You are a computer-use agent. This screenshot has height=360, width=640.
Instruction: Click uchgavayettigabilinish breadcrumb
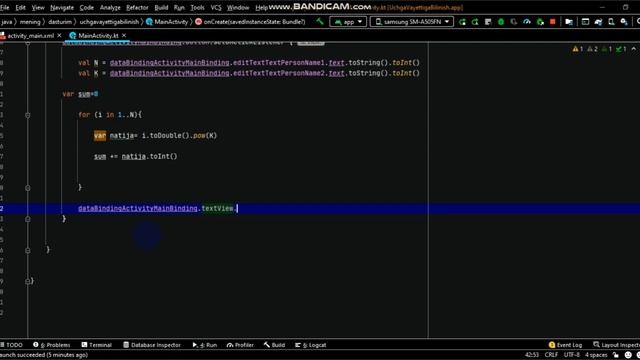(109, 22)
